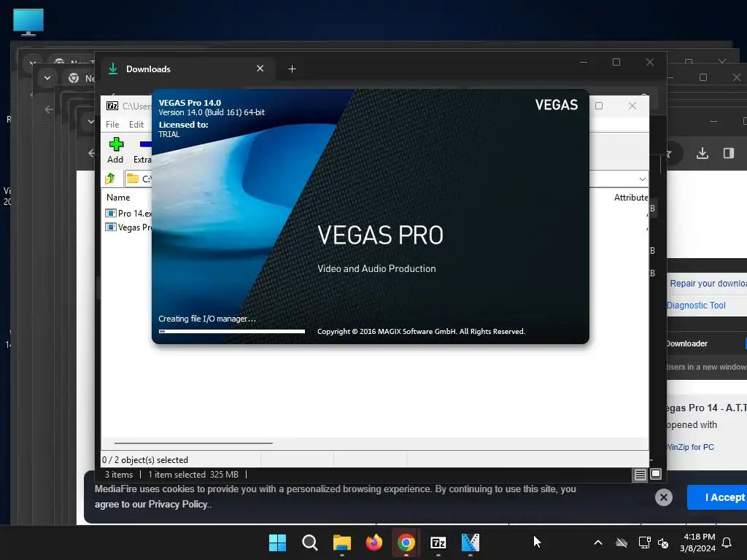Switch file explorer to large icons view
The height and width of the screenshot is (560, 747).
pyautogui.click(x=656, y=474)
